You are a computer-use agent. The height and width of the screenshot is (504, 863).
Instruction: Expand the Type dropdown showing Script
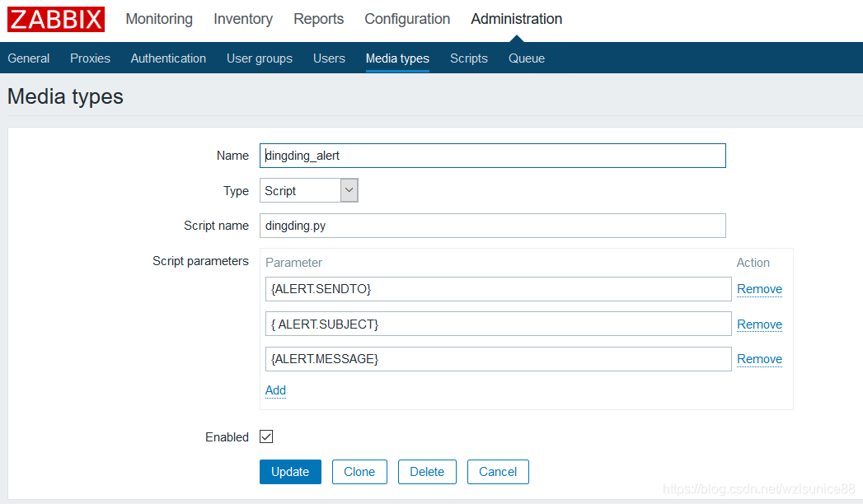309,190
